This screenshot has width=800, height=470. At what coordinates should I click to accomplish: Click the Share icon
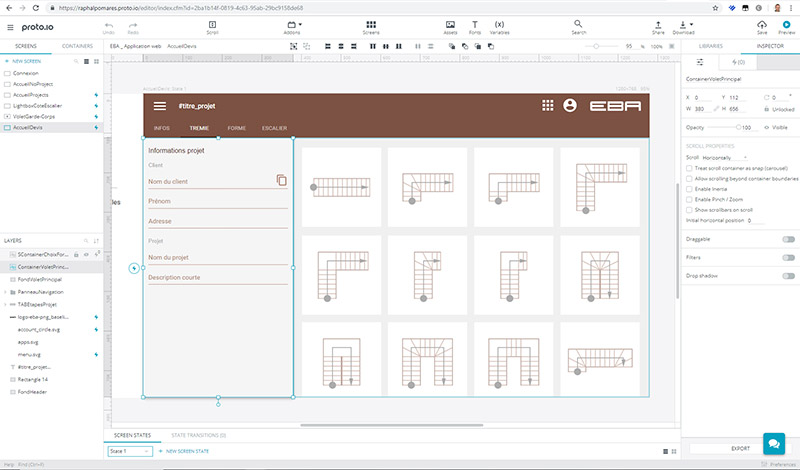pos(658,24)
